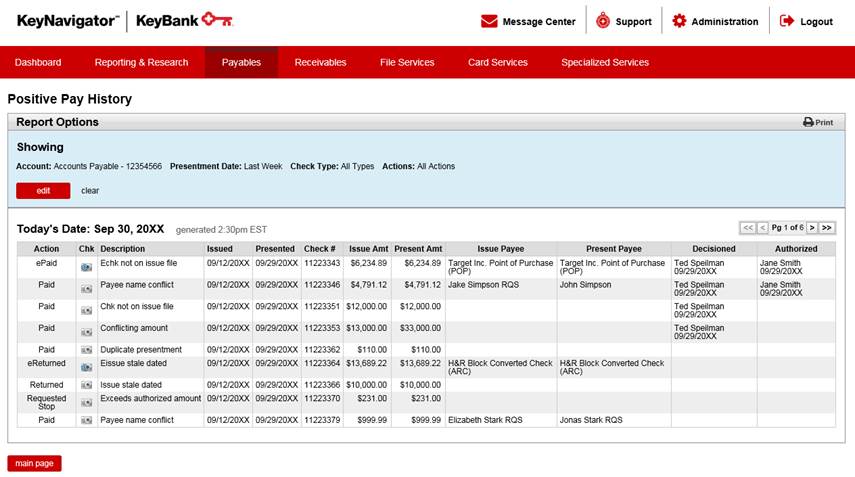Click the red edit button
855x477 pixels.
tap(43, 191)
